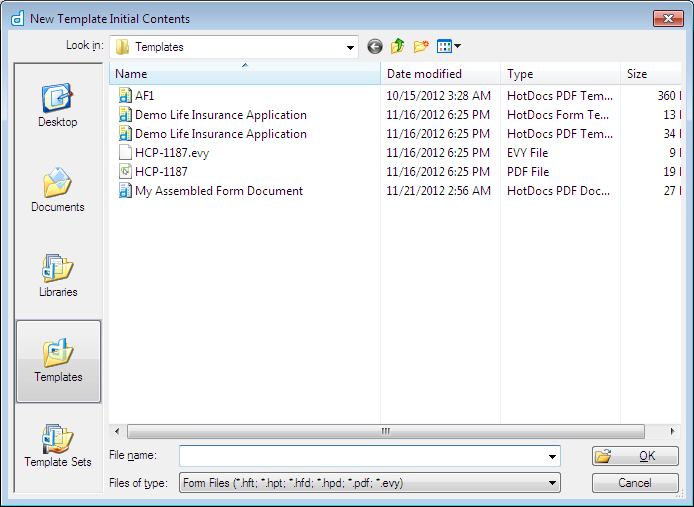Sort the list by Date modified column
Viewport: 694px width, 507px height.
[440, 74]
